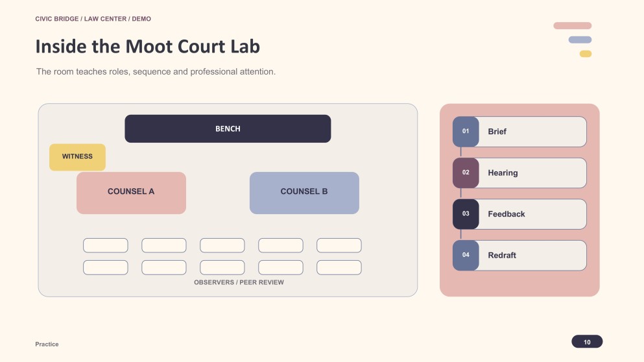Click the Practice footer label
Viewport: 644px width, 362px height.
tap(47, 344)
